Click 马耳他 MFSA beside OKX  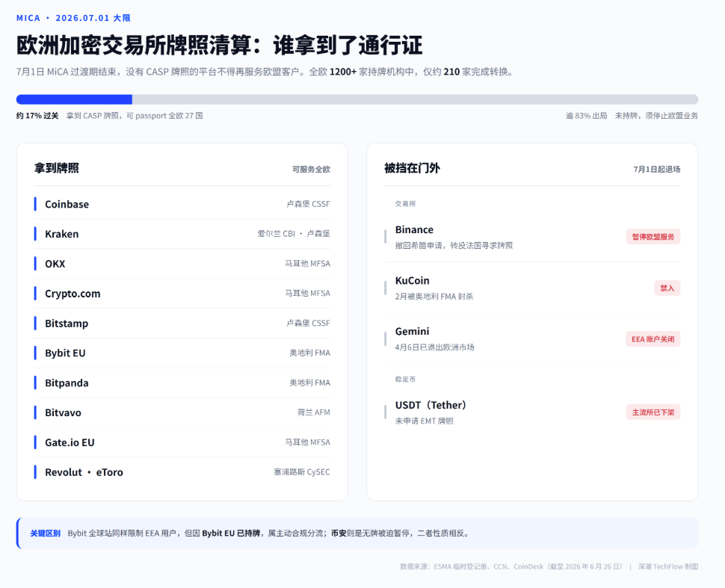point(307,264)
